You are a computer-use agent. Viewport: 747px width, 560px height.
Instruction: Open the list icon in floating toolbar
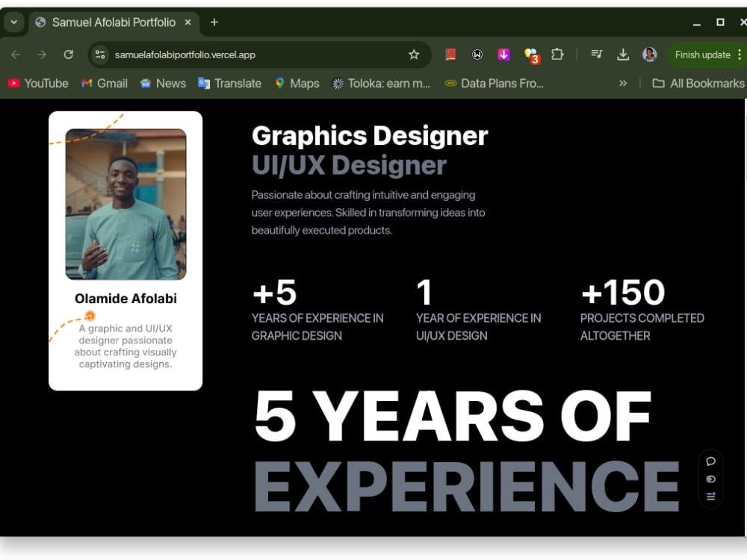[x=711, y=497]
